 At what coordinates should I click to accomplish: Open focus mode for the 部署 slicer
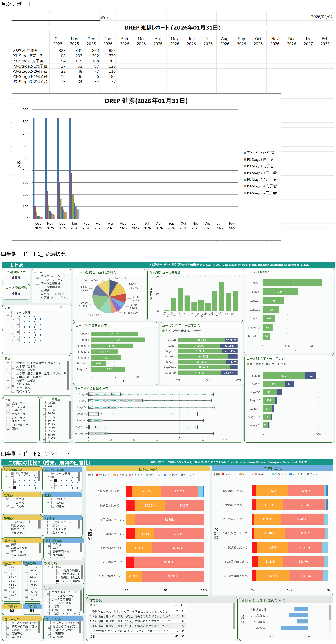click(x=65, y=307)
